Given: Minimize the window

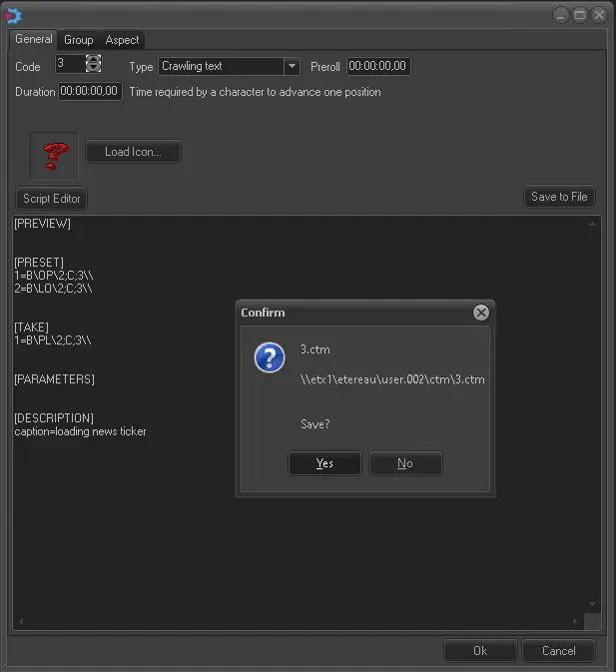Looking at the screenshot, I should [x=560, y=15].
